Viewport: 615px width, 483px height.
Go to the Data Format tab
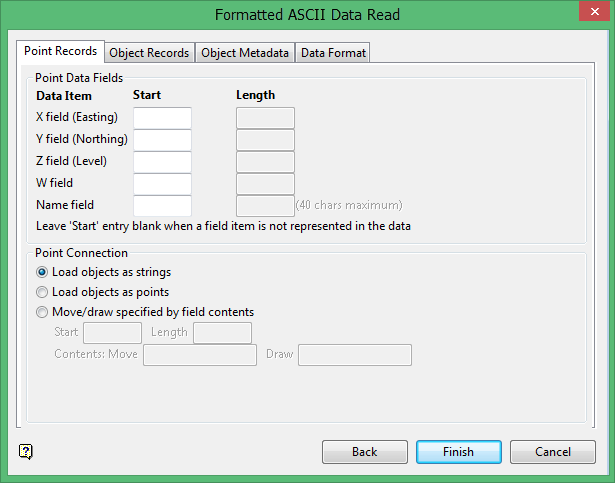pos(333,53)
